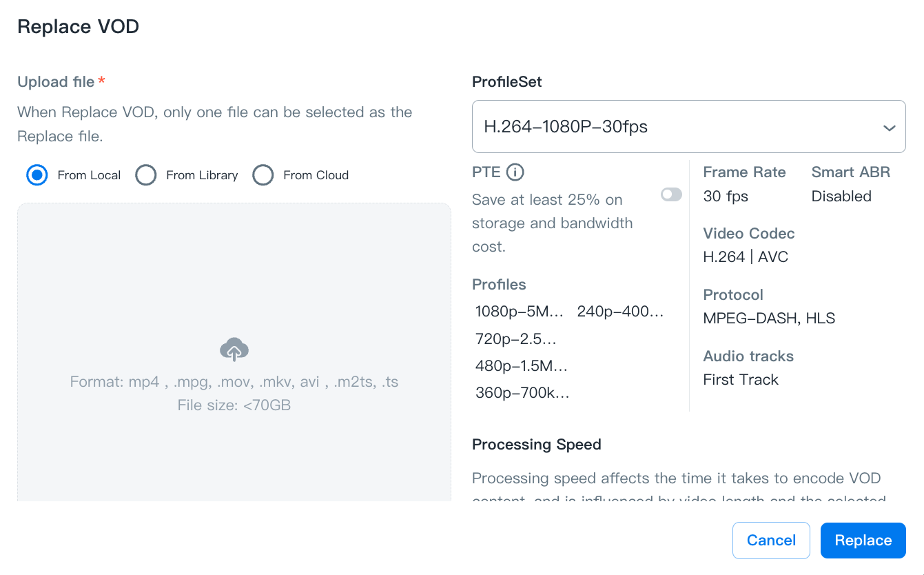
Task: Click the cloud upload icon
Action: pos(234,350)
